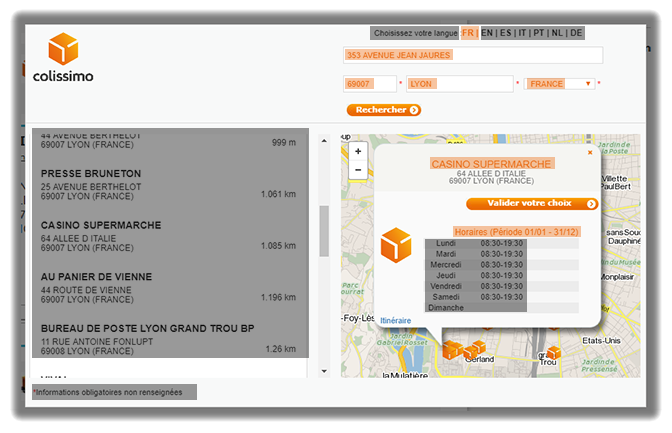
Task: Switch language to EN
Action: pos(487,33)
